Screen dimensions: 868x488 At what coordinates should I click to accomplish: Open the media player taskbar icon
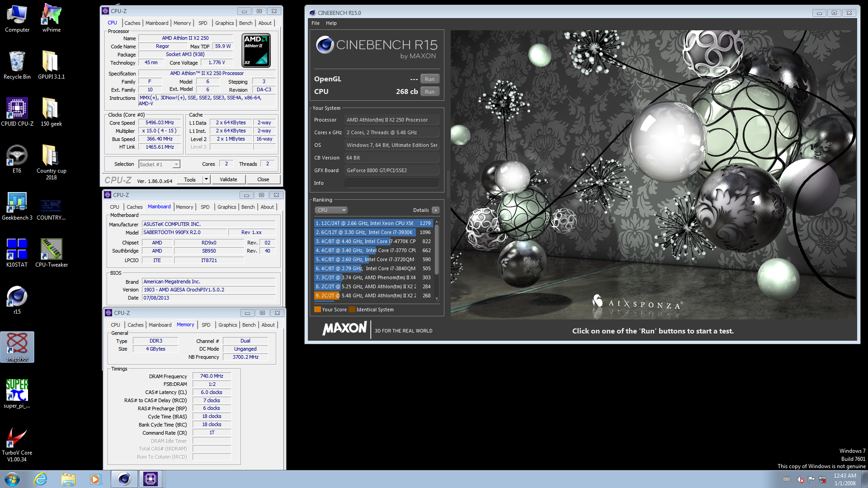(95, 479)
